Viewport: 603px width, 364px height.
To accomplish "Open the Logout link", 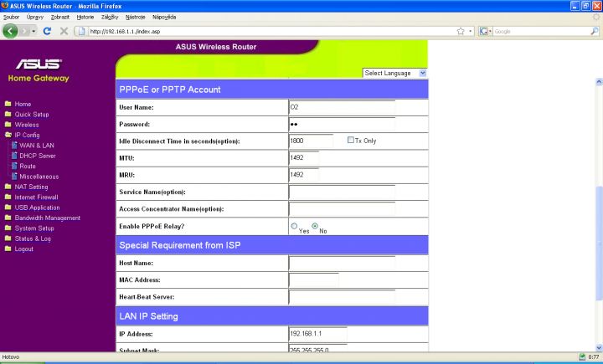I will 23,249.
